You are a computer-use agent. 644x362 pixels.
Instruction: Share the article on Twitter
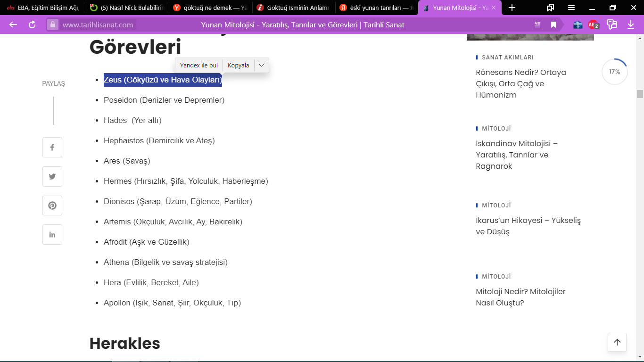(52, 177)
